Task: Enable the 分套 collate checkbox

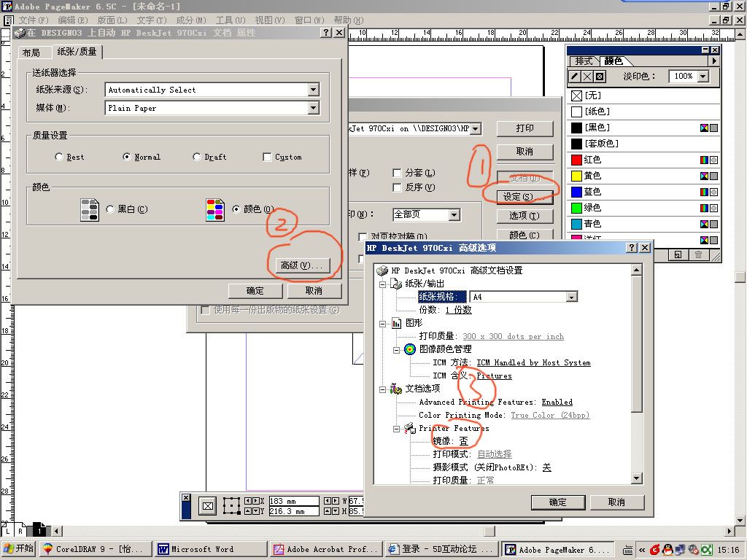Action: 397,173
